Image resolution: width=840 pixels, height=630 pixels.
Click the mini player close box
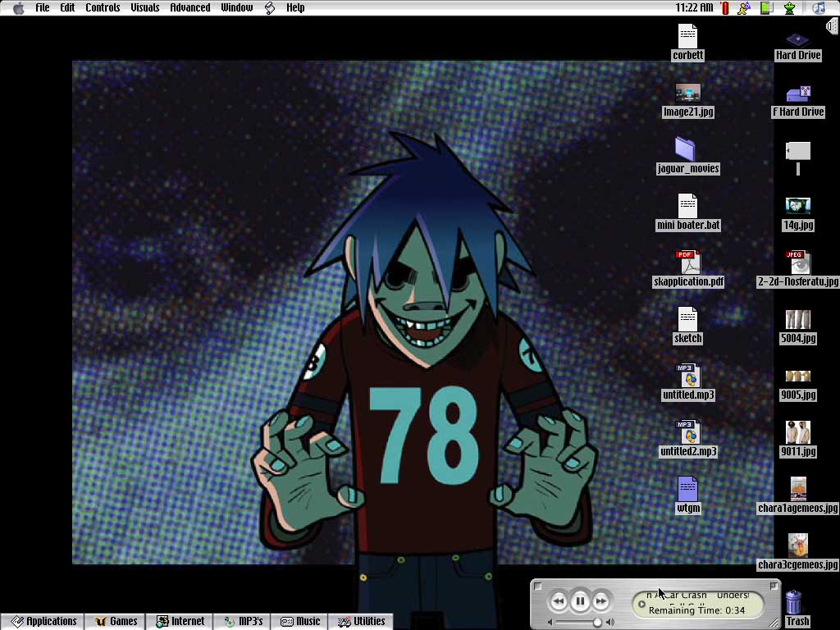[x=538, y=586]
